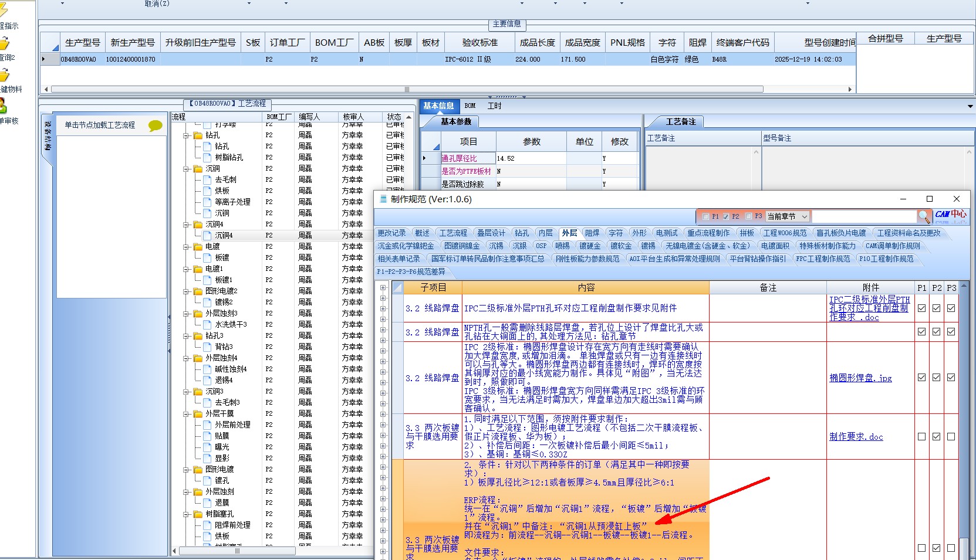Click the page icon of 板镀1 step
This screenshot has width=976, height=560.
(x=207, y=280)
